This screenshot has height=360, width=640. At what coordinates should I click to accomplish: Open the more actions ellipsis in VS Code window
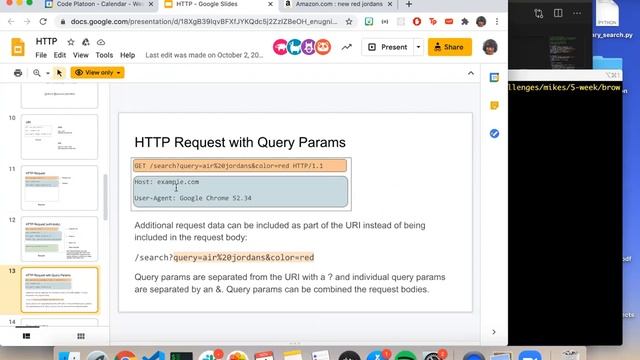pyautogui.click(x=577, y=13)
